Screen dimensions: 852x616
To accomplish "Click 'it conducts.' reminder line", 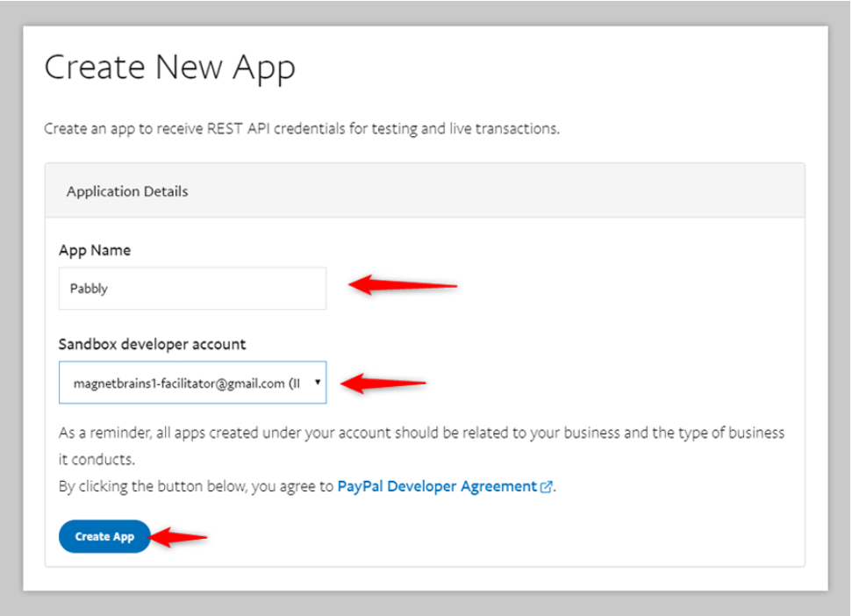I will click(x=97, y=460).
